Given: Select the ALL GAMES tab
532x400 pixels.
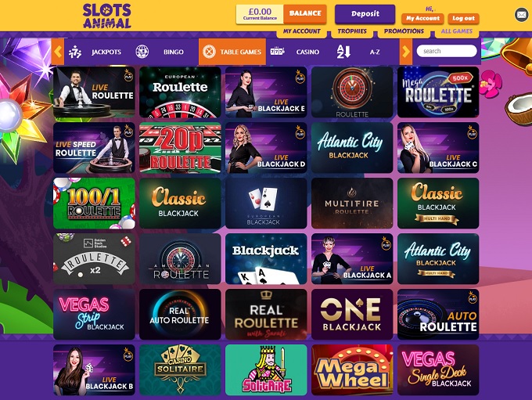Looking at the screenshot, I should pos(456,31).
